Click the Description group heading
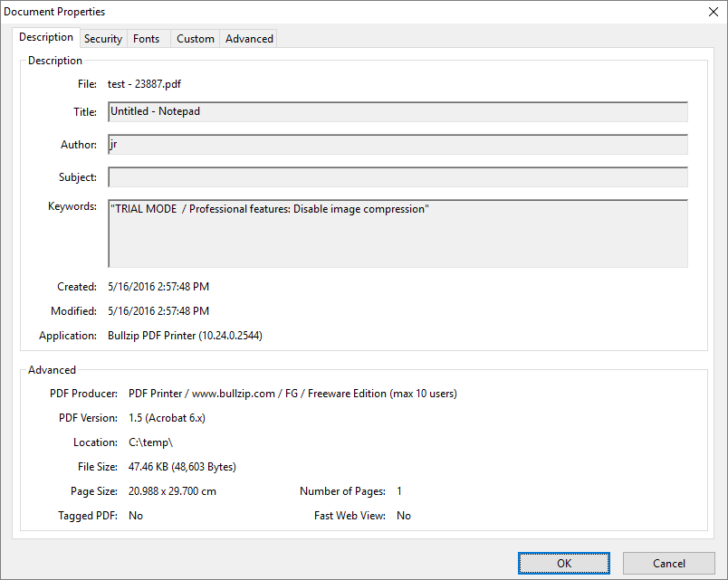 (55, 61)
